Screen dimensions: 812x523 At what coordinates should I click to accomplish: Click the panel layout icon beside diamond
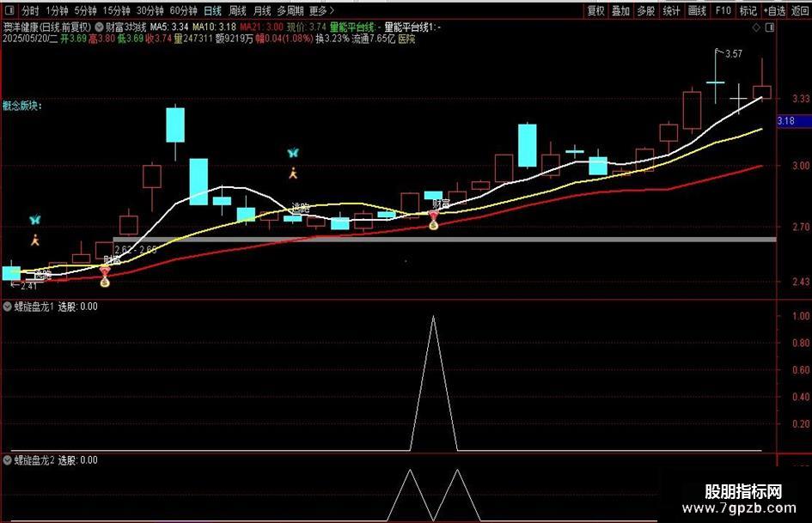click(x=770, y=27)
